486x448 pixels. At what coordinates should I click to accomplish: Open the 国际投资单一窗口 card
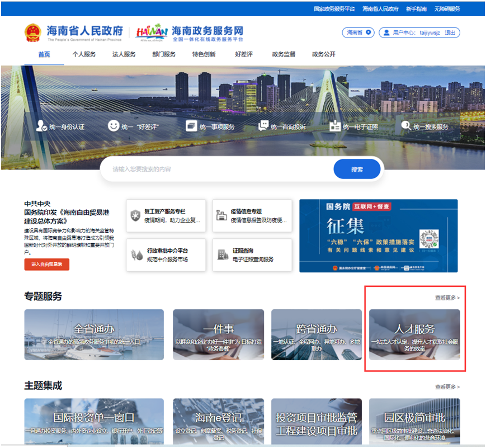click(94, 422)
